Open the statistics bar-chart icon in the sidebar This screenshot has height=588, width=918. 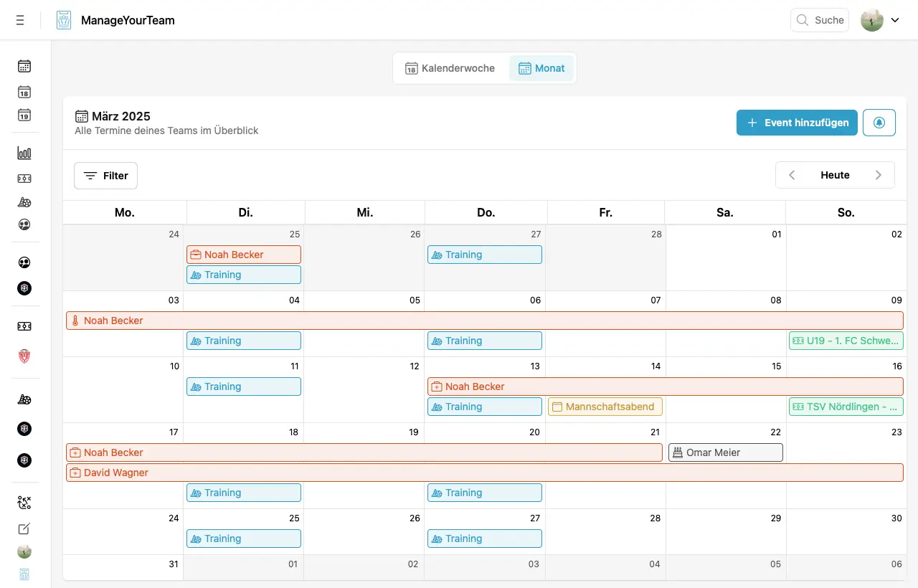[x=24, y=153]
